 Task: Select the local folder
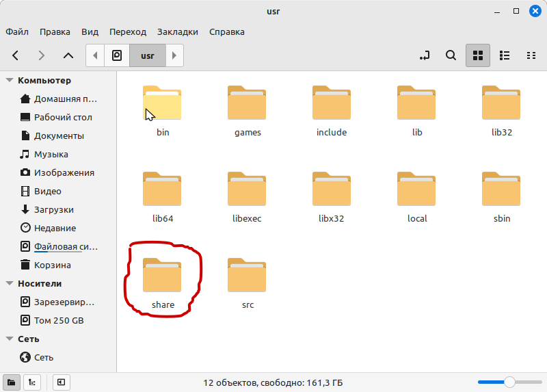(416, 197)
